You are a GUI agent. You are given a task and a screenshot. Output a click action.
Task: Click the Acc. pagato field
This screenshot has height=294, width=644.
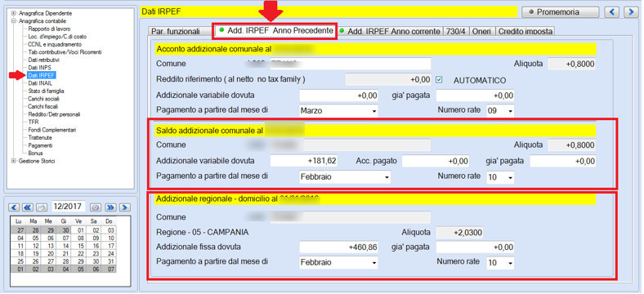(x=436, y=161)
